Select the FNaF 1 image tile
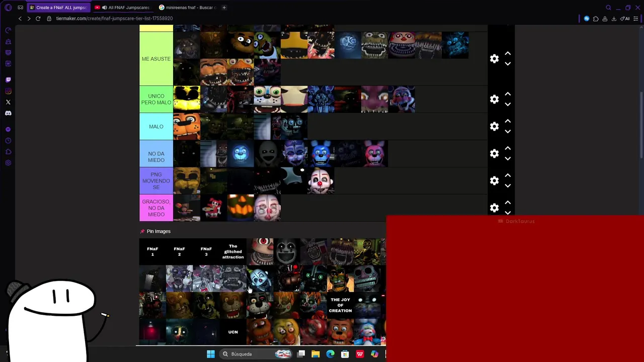 coord(152,251)
